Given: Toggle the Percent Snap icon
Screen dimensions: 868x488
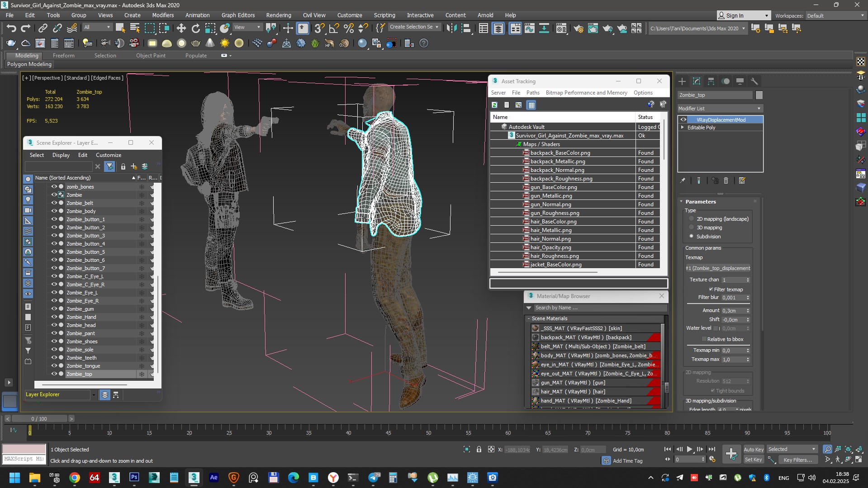Looking at the screenshot, I should [348, 28].
